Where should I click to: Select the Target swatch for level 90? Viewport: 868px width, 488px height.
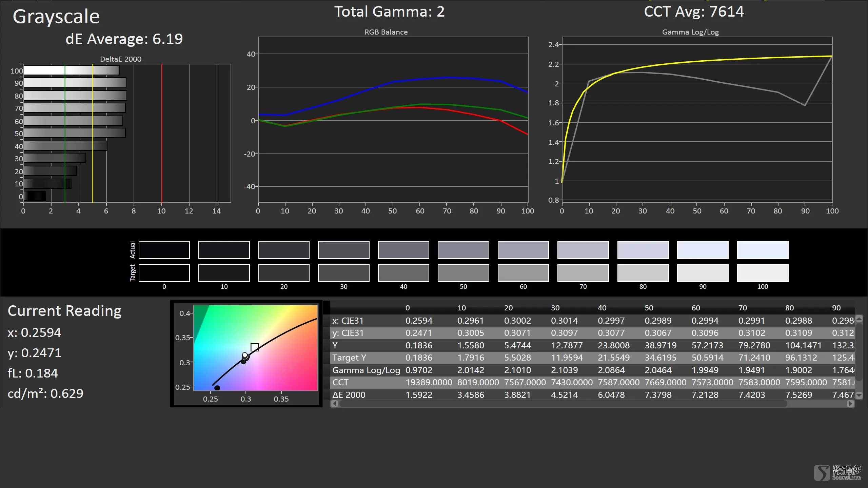click(703, 273)
